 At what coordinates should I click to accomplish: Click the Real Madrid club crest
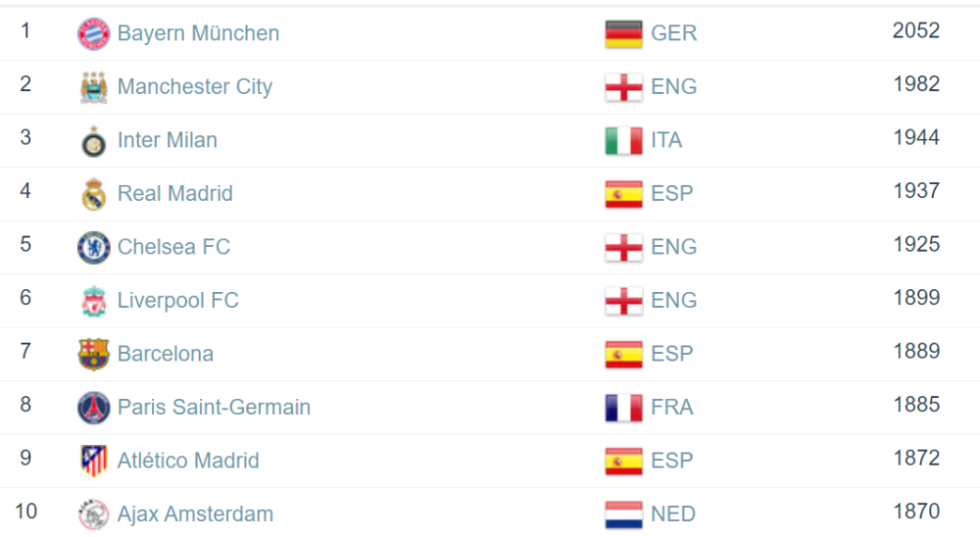94,194
